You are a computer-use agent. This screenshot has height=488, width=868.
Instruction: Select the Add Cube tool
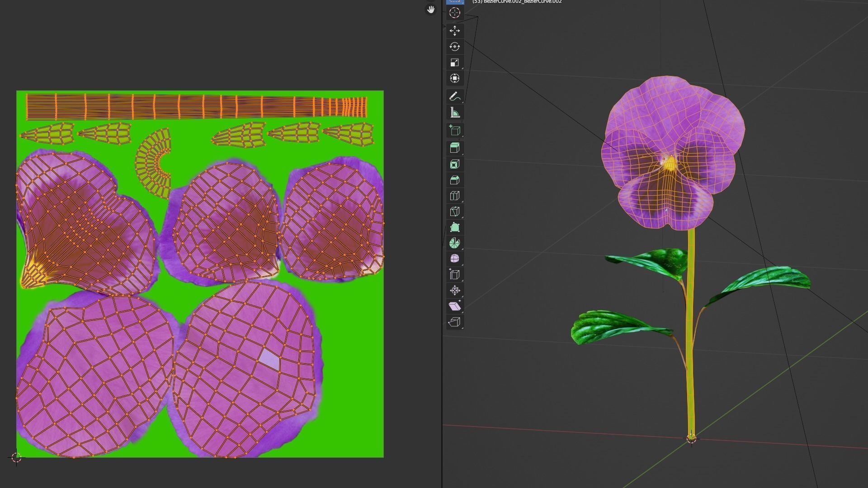[455, 131]
